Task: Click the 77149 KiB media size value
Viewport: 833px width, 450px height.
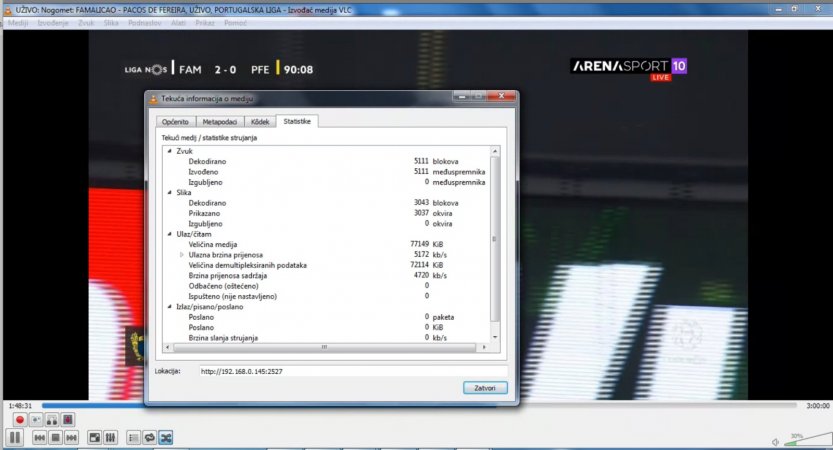Action: (427, 244)
